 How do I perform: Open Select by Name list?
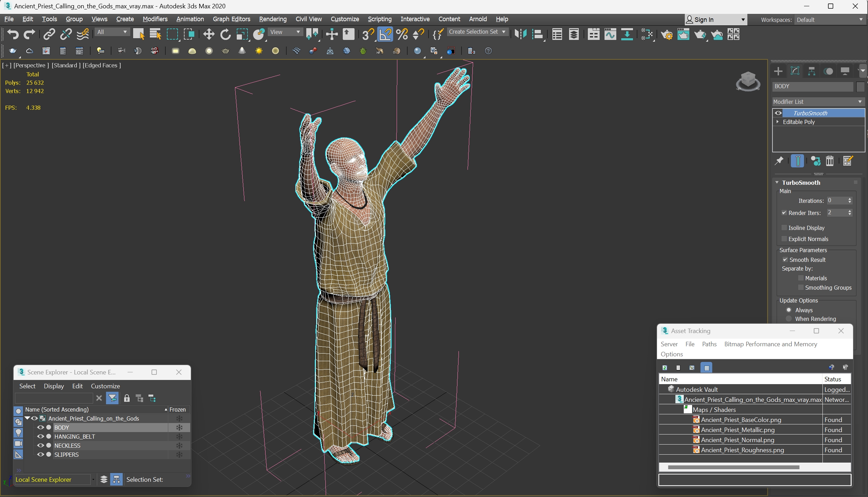click(155, 34)
